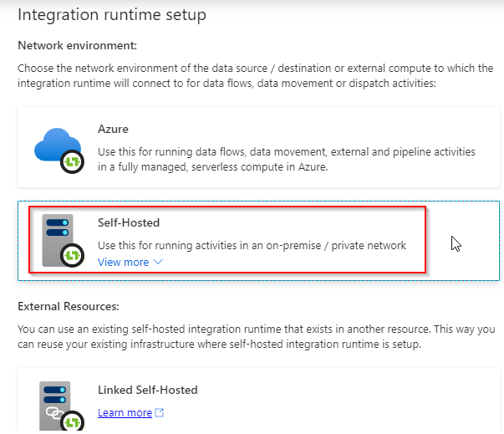Click the external-link icon beside Learn more
This screenshot has width=504, height=434.
coord(160,413)
